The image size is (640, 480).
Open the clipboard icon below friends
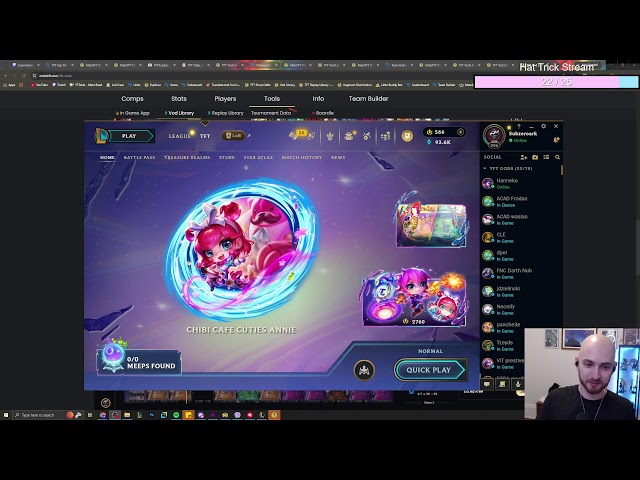(502, 384)
